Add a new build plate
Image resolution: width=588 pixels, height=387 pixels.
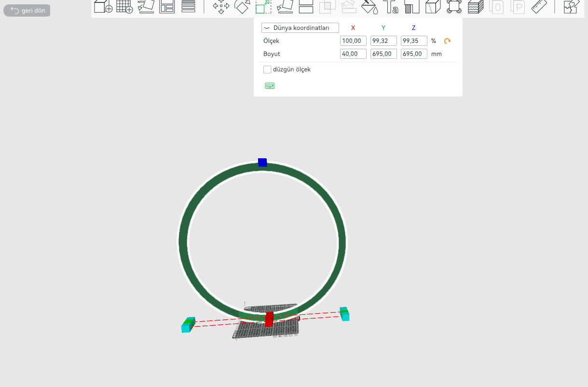124,6
